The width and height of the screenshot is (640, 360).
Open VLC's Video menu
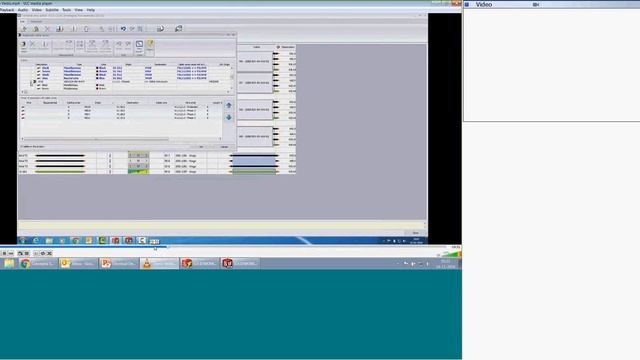37,10
